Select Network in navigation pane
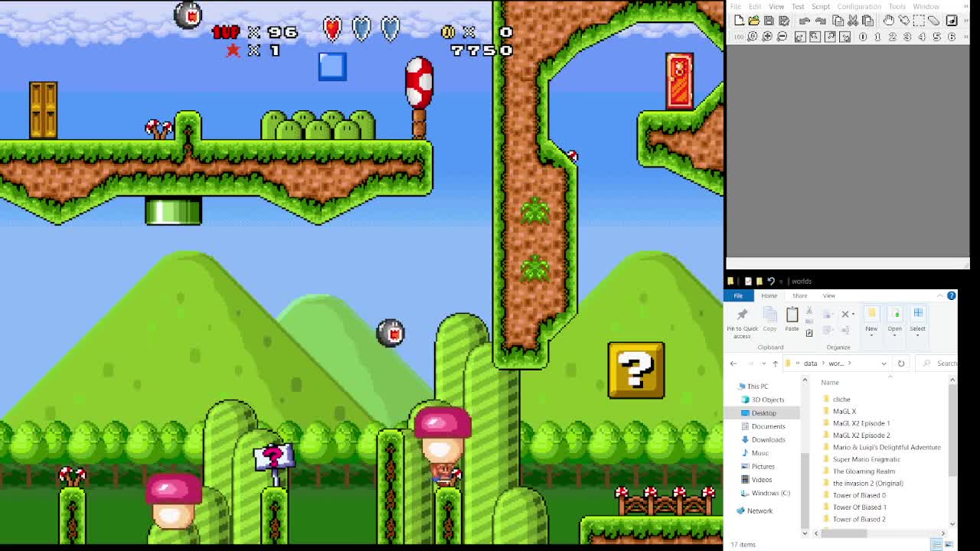Image resolution: width=980 pixels, height=551 pixels. 759,510
